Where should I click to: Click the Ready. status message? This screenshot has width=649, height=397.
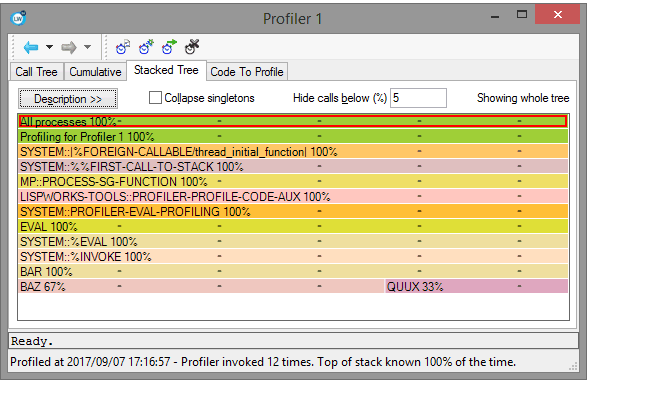32,341
